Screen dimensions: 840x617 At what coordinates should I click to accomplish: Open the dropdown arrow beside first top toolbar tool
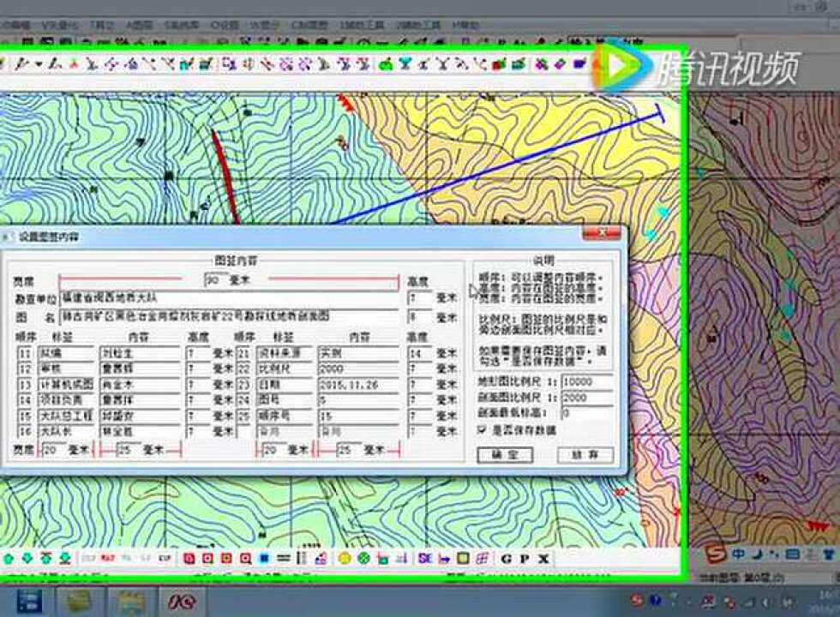pyautogui.click(x=39, y=65)
